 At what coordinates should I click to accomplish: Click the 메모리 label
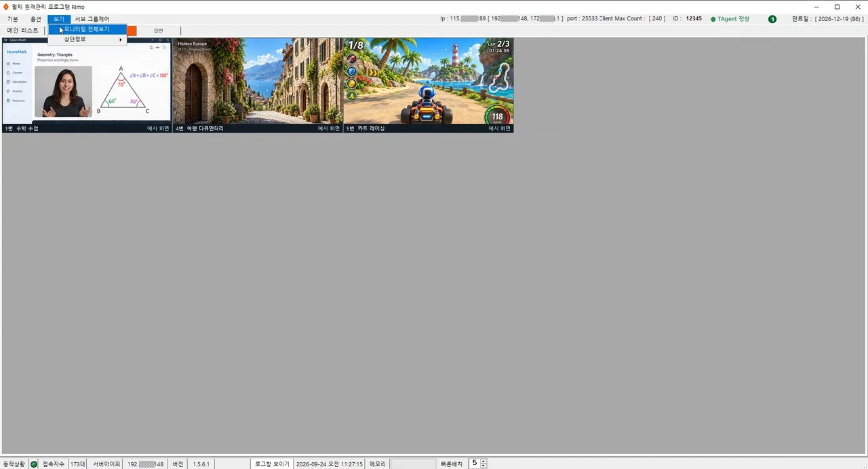click(378, 464)
